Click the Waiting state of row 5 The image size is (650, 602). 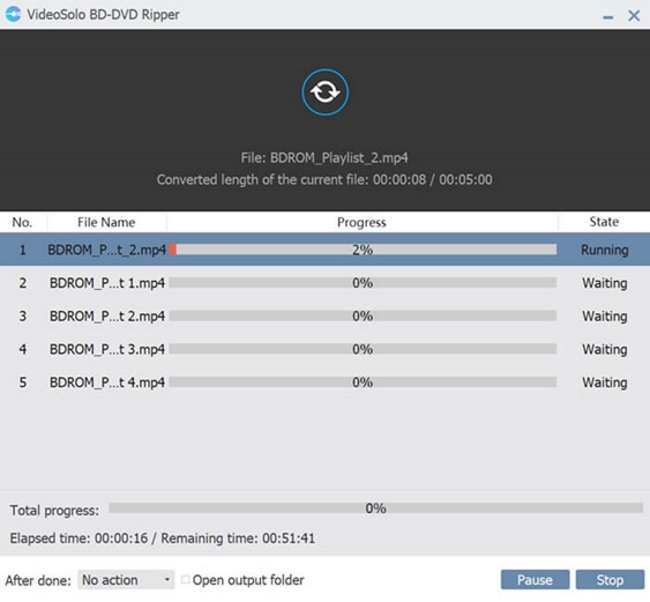(604, 383)
